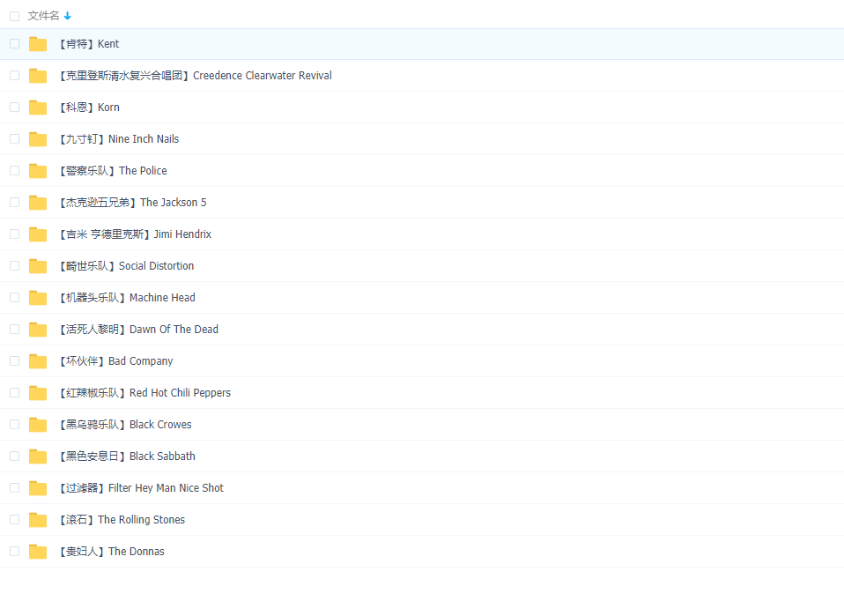Open the Social Distortion folder icon
Viewport: 844px width, 616px height.
point(38,266)
